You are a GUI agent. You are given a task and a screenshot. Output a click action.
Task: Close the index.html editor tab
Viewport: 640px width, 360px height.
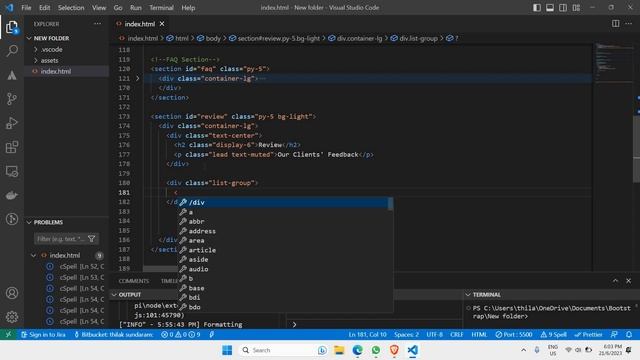pos(162,24)
